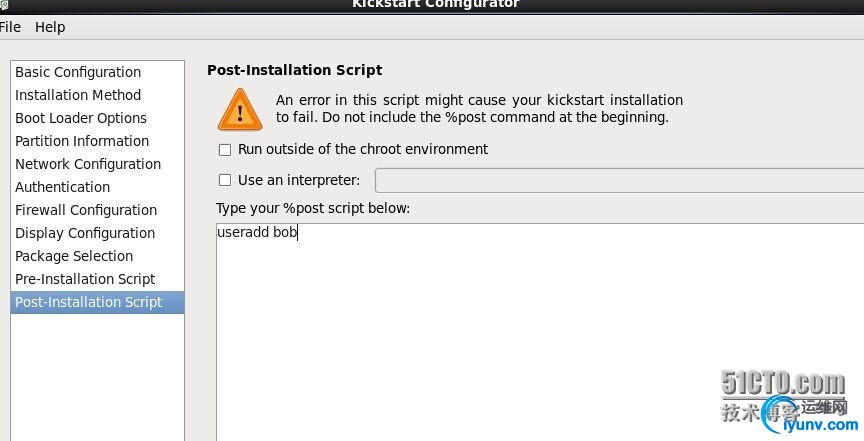The image size is (864, 441).
Task: Go to Display Configuration section
Action: coord(98,233)
